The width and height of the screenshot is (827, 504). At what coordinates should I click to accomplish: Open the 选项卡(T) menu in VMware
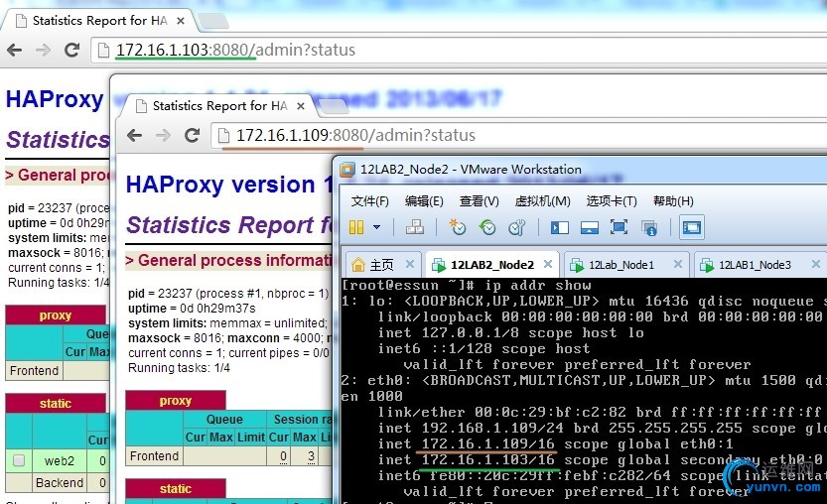tap(612, 200)
